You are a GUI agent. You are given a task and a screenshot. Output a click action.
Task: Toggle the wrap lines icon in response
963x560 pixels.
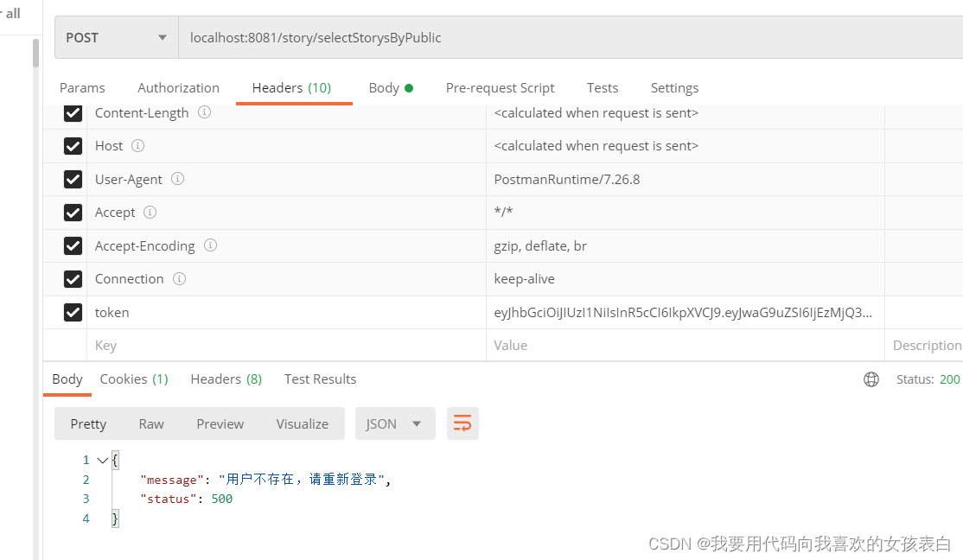[x=462, y=423]
